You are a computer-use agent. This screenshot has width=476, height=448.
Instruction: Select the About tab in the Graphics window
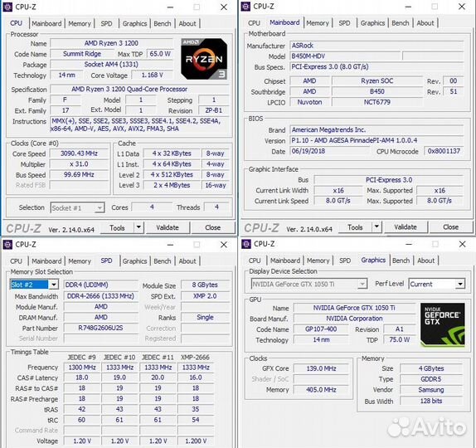425,261
